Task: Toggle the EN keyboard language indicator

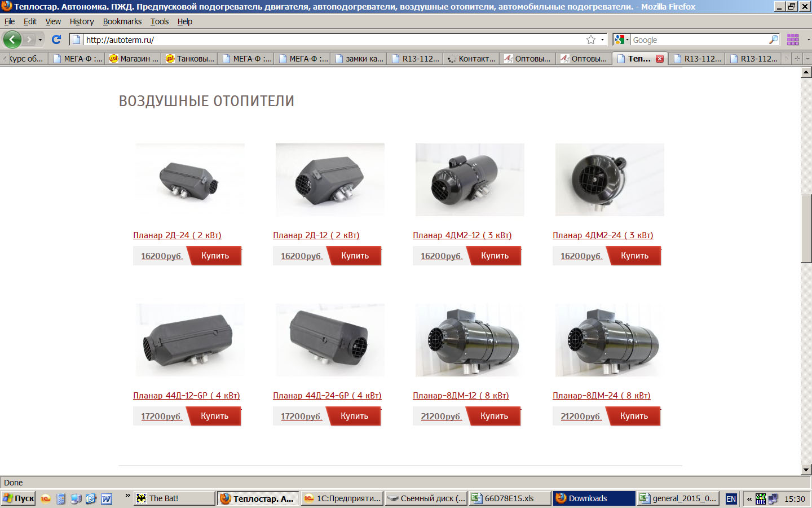Action: tap(731, 498)
